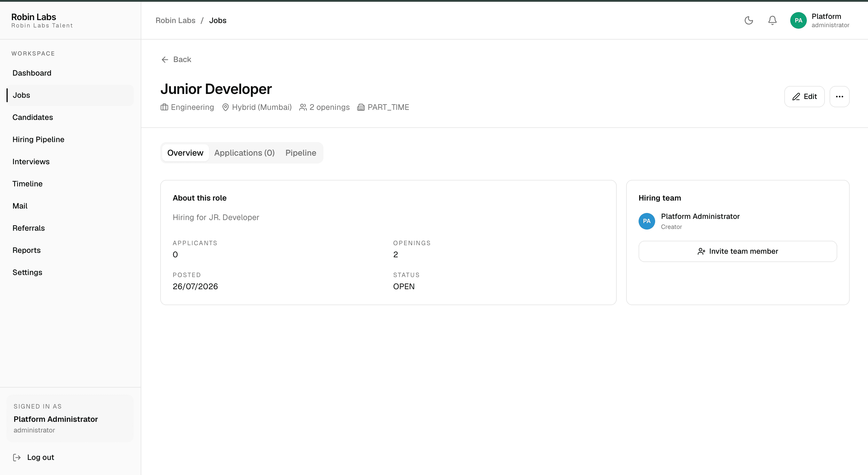Select Jobs in the sidebar
The width and height of the screenshot is (868, 475).
click(70, 95)
